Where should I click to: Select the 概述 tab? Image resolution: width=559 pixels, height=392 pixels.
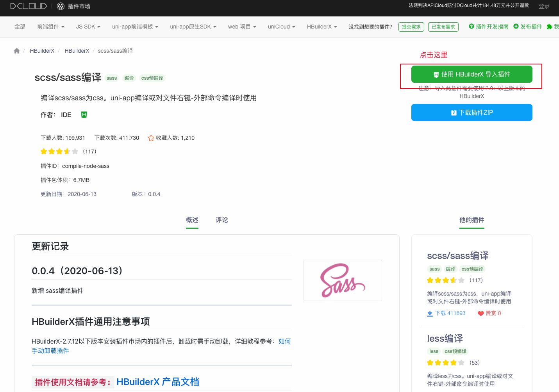click(x=192, y=220)
